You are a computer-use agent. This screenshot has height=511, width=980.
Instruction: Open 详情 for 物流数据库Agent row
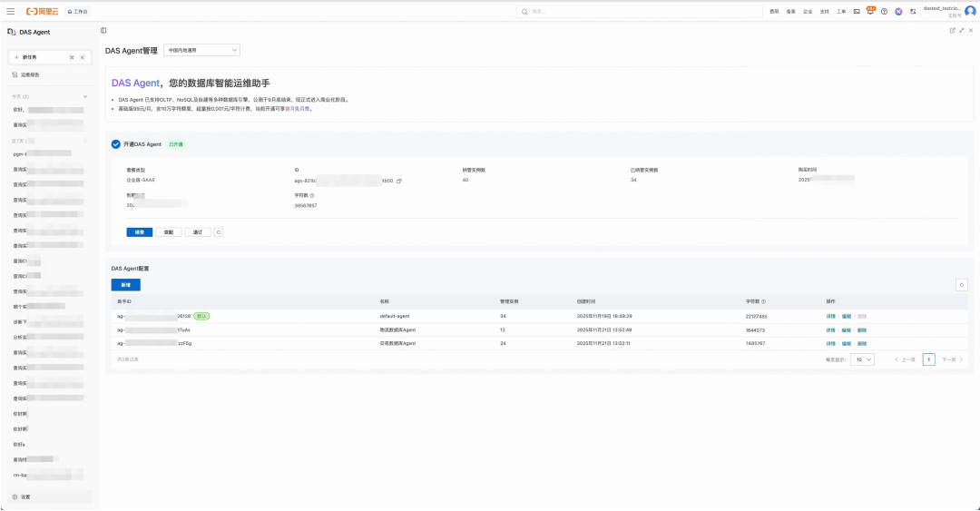coord(830,330)
